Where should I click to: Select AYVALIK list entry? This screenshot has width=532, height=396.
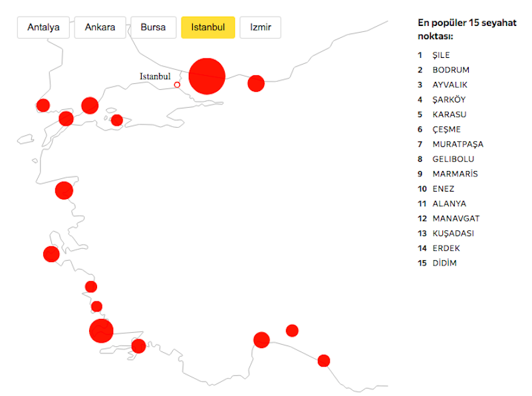[450, 85]
